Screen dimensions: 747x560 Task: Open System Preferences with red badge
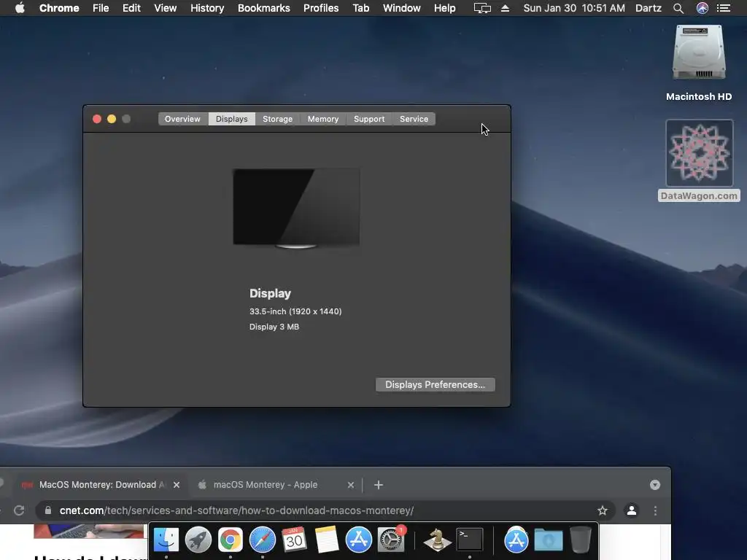(391, 540)
